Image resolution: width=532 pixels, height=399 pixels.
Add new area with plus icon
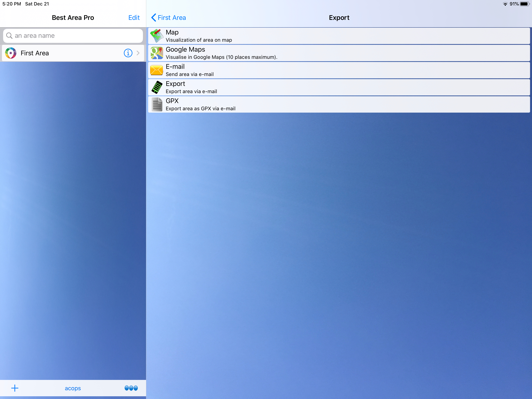(x=15, y=388)
